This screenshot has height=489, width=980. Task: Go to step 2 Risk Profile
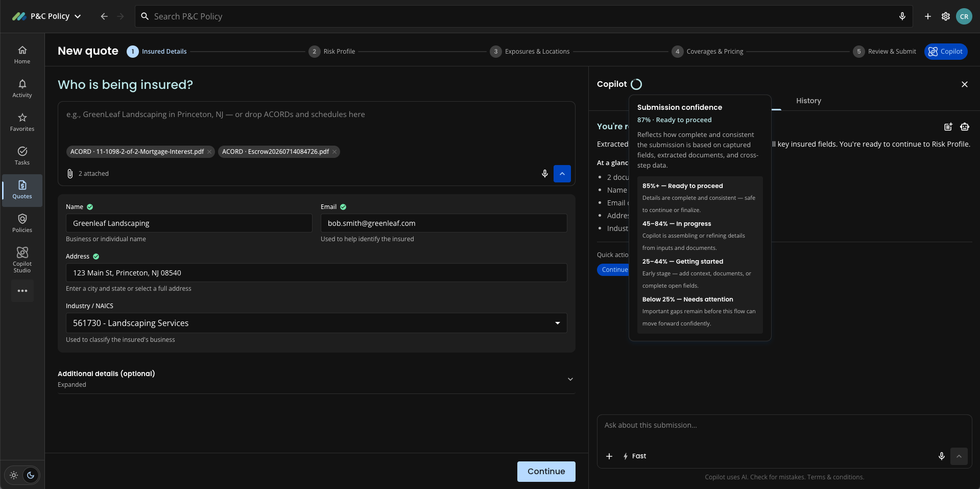coord(332,52)
